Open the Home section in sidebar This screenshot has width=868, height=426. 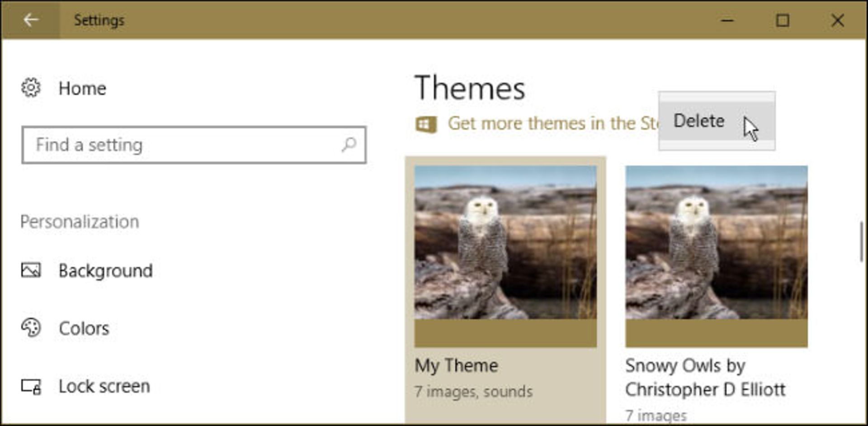82,89
